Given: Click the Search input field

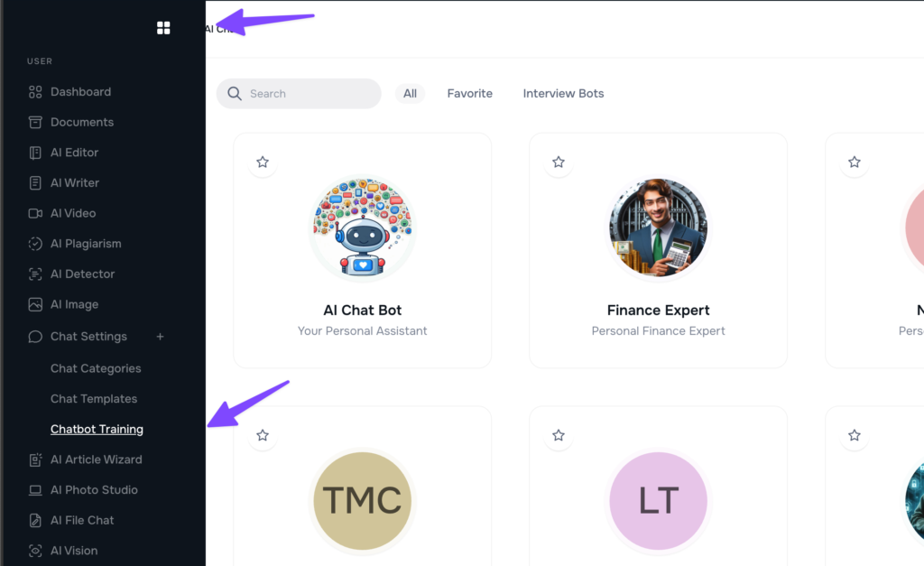Looking at the screenshot, I should 307,93.
